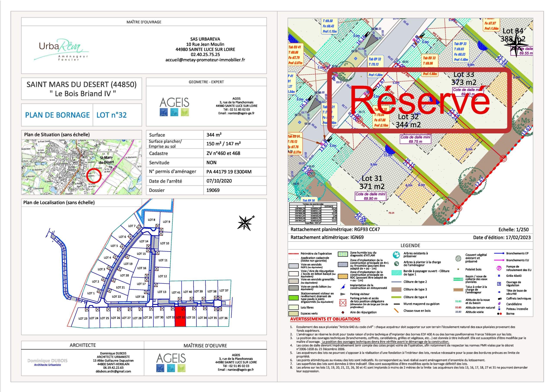Screen dimensions: 554x392
Task: Click the Branchements EP blue line symbol
Action: (499, 253)
